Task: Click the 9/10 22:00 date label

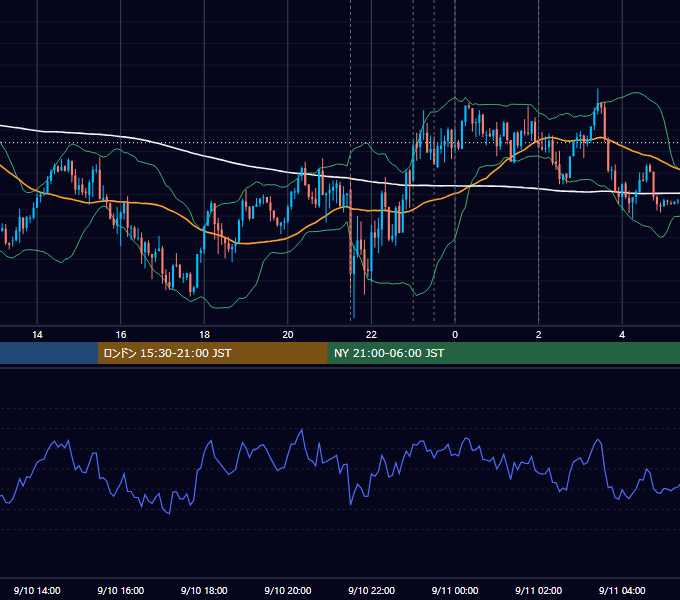Action: point(372,590)
